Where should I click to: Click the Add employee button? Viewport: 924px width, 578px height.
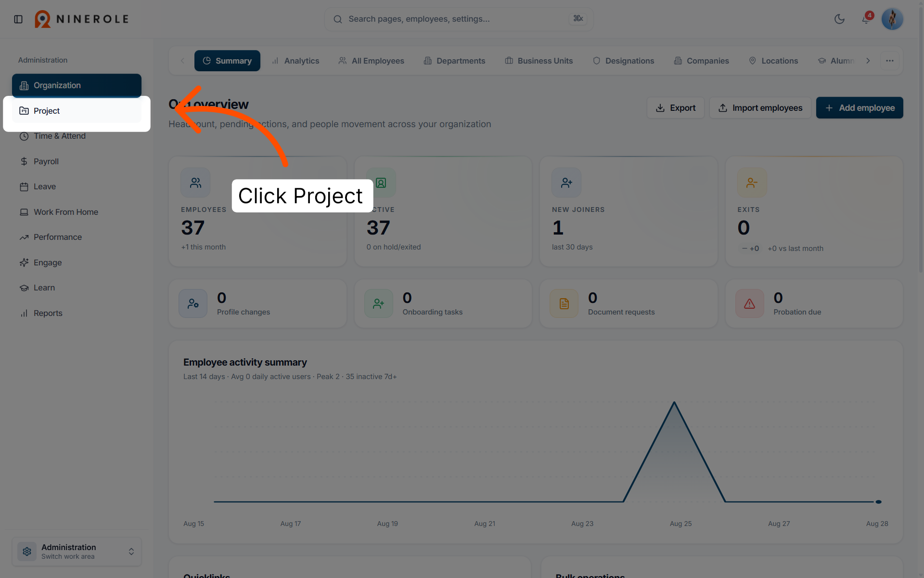860,108
